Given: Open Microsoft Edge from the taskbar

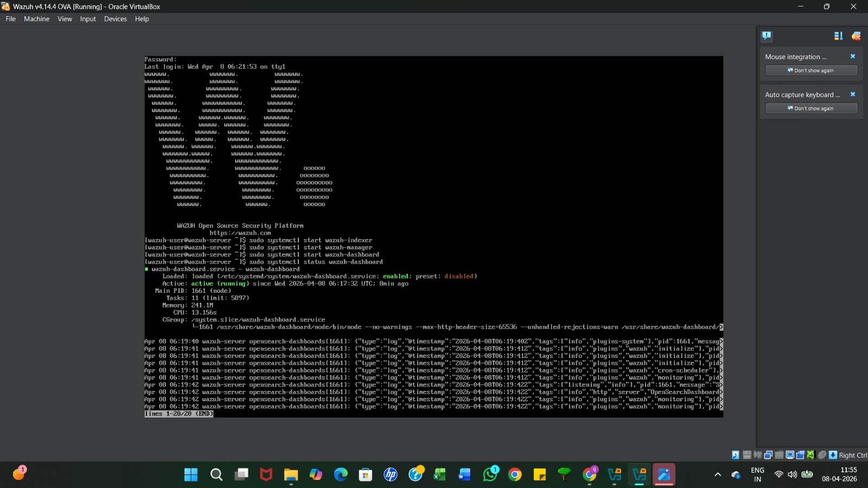Looking at the screenshot, I should point(341,475).
